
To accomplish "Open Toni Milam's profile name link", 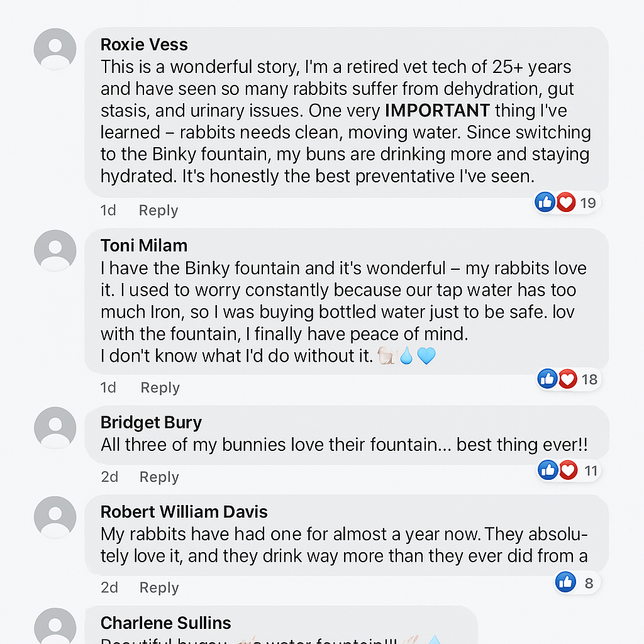I will (x=144, y=245).
